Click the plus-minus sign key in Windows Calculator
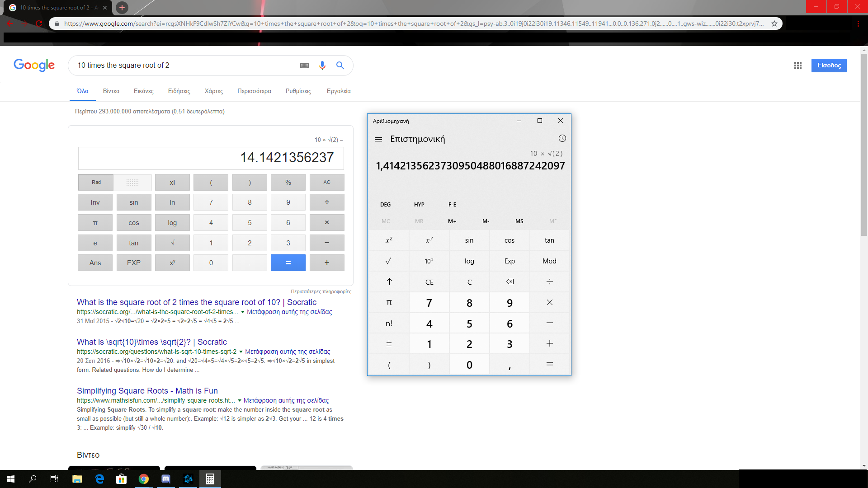Viewport: 868px width, 488px height. pos(389,343)
